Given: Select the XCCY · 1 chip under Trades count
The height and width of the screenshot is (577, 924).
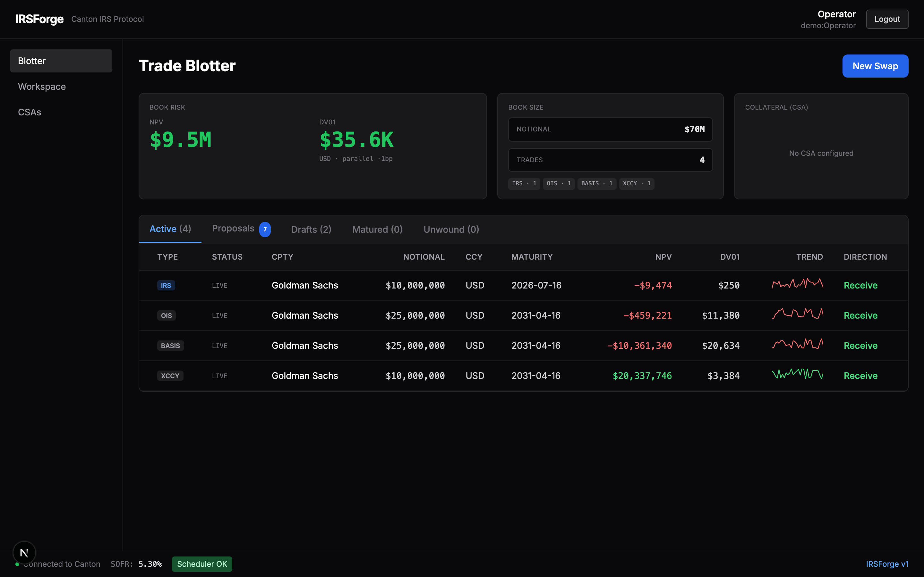Looking at the screenshot, I should (636, 184).
